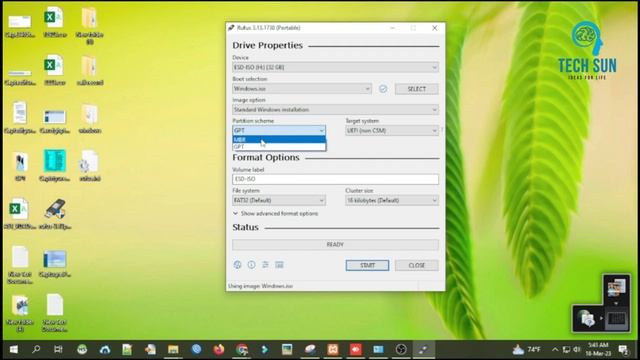The image size is (640, 360).
Task: Select the USB drive desktop icon
Action: 55,214
